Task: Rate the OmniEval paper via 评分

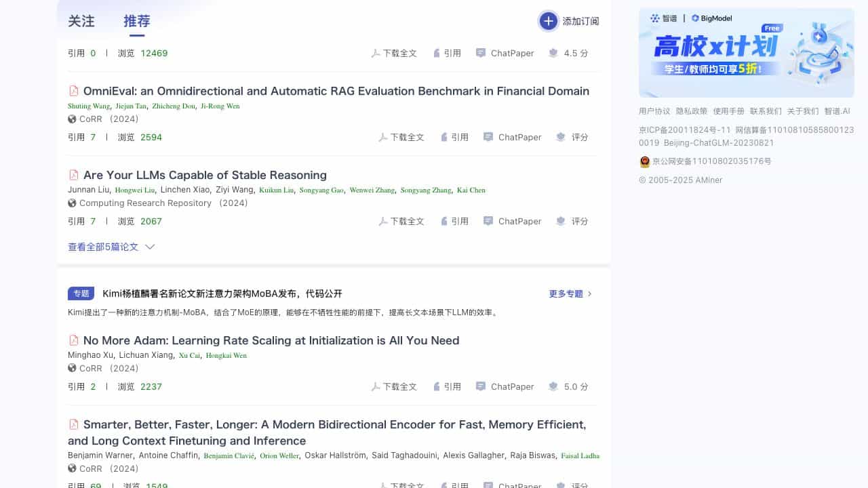Action: (x=572, y=137)
